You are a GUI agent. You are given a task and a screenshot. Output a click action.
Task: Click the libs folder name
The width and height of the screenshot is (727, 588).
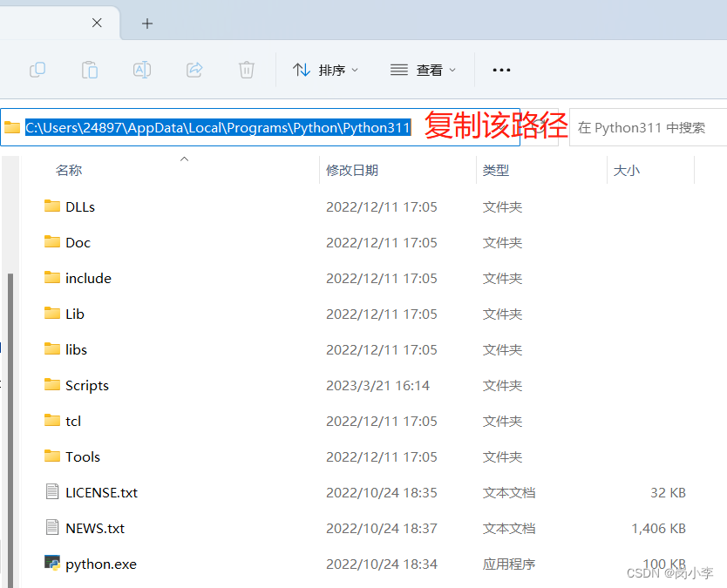76,350
